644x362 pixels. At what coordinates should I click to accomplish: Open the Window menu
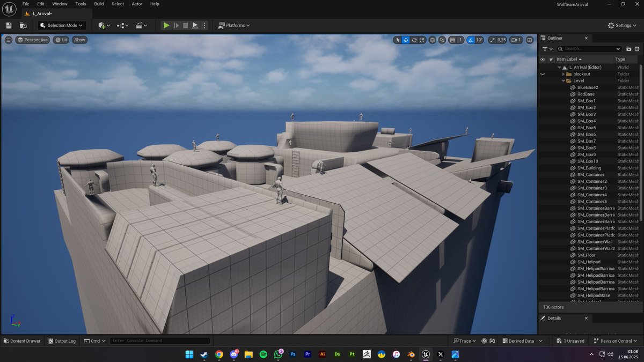pyautogui.click(x=60, y=4)
